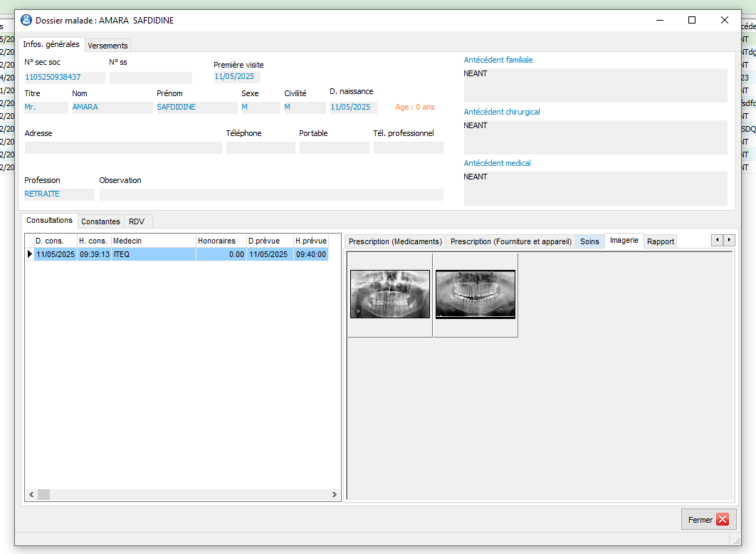Open the RDV tab
Image resolution: width=756 pixels, height=554 pixels.
137,221
